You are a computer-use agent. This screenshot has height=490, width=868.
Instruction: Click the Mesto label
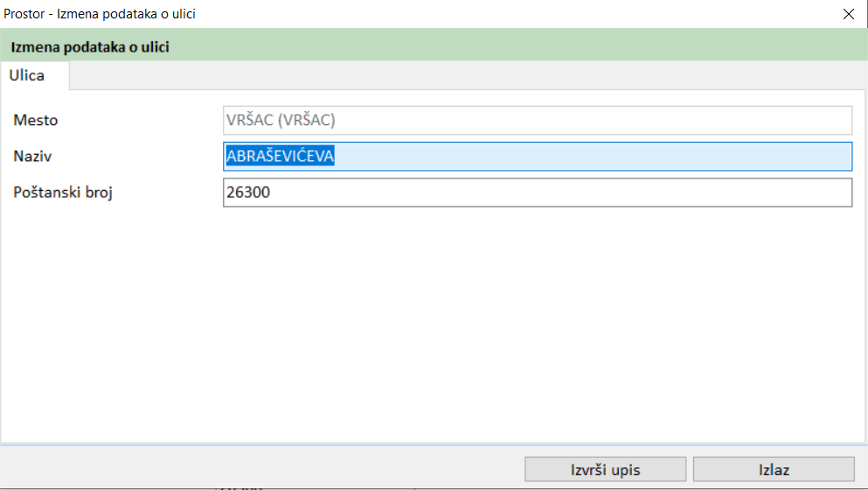click(x=35, y=120)
